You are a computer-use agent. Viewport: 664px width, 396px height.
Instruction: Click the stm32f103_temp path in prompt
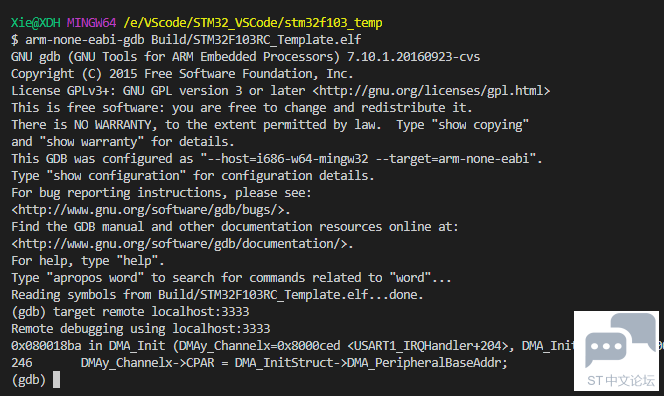point(333,22)
